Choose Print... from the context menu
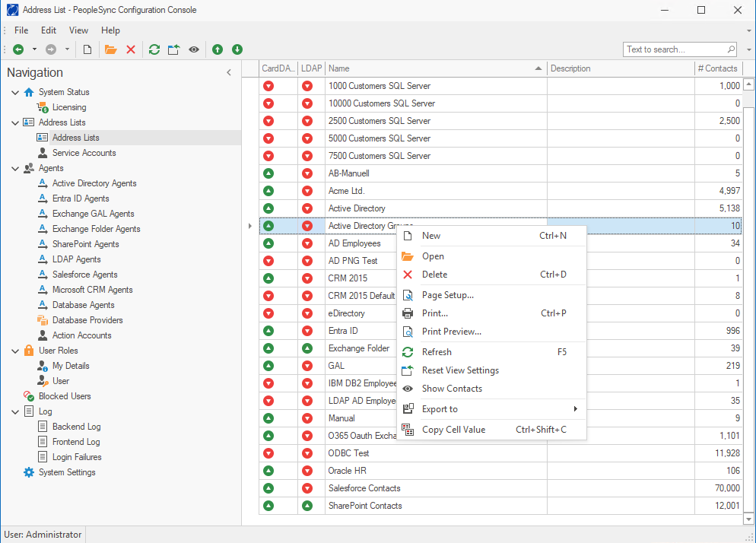Screen dimensions: 756x543 coord(491,313)
